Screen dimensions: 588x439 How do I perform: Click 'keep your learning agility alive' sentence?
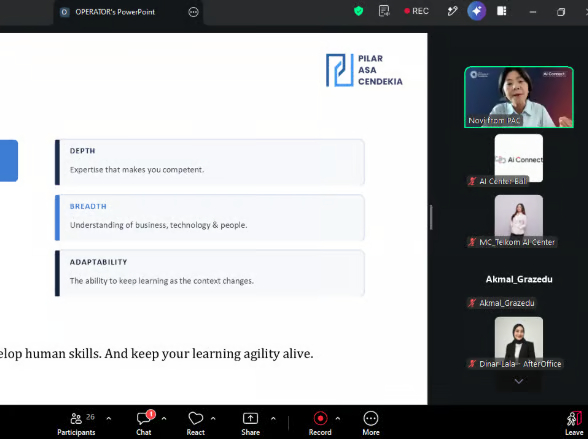pyautogui.click(x=222, y=354)
